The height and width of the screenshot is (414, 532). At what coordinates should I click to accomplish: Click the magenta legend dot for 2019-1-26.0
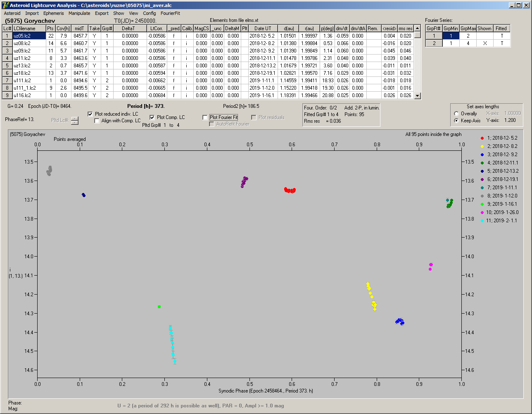point(482,212)
